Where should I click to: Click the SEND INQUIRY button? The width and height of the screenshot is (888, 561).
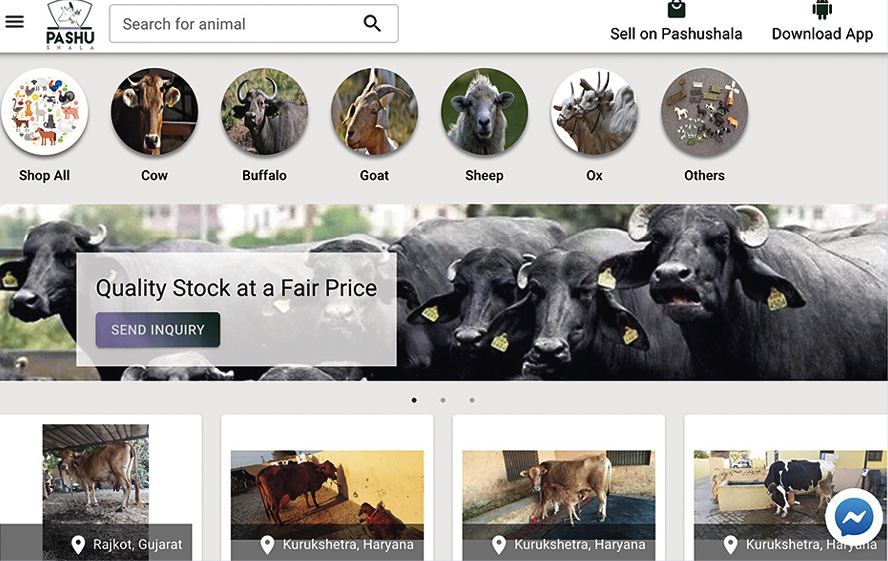pos(157,329)
